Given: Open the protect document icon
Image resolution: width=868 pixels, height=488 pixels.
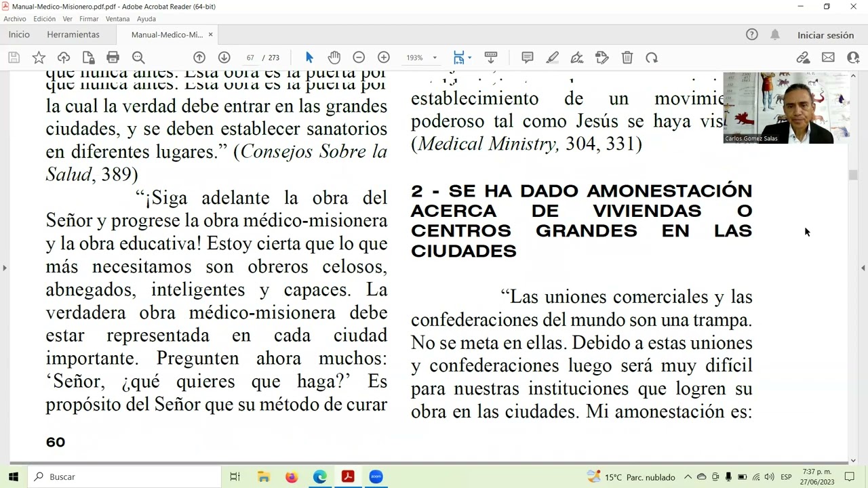Looking at the screenshot, I should 89,58.
